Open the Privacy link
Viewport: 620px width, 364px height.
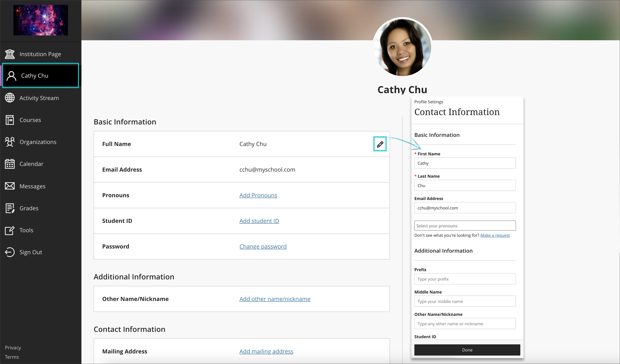coord(13,348)
